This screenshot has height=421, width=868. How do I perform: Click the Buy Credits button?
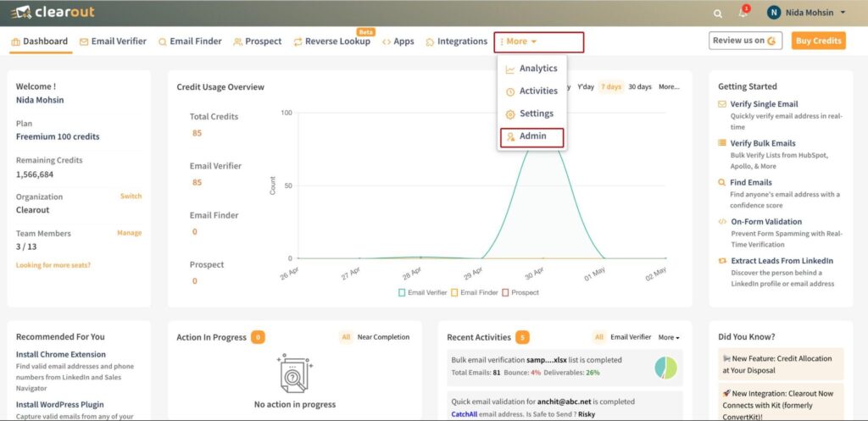pos(819,41)
